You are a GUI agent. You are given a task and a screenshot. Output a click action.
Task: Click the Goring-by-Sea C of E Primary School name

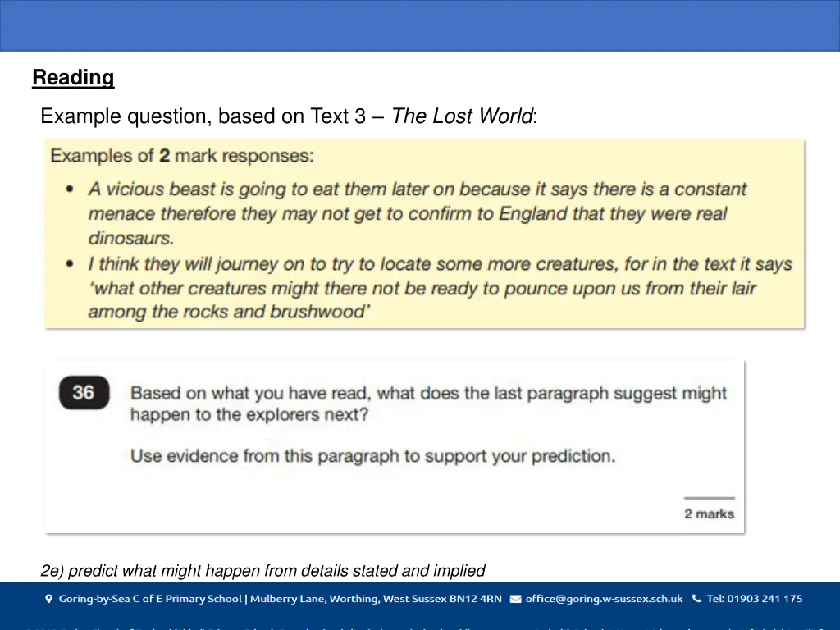[x=150, y=599]
